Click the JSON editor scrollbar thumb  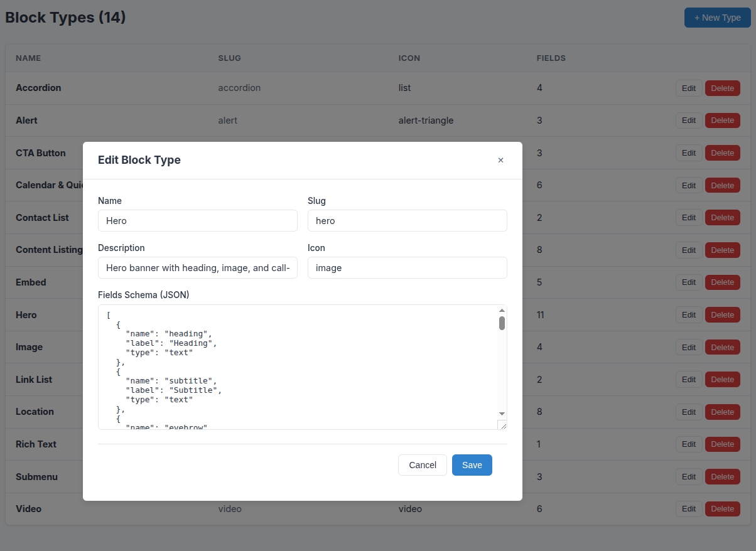click(502, 323)
